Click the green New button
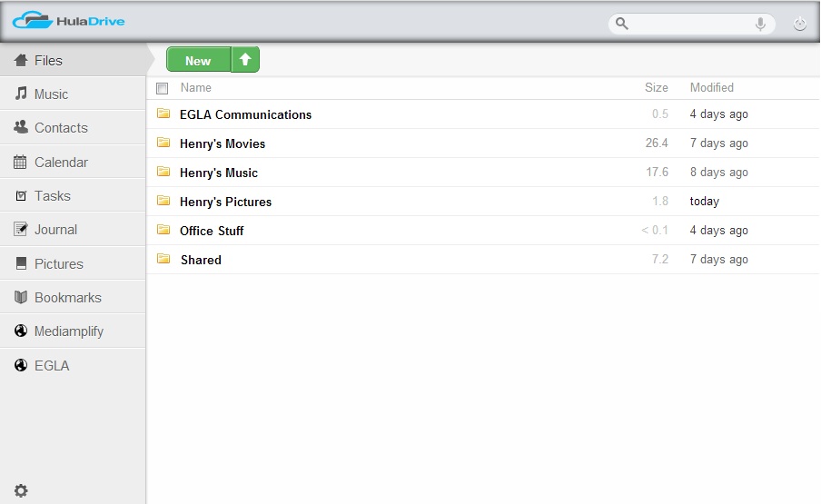Image resolution: width=821 pixels, height=504 pixels. 198,61
